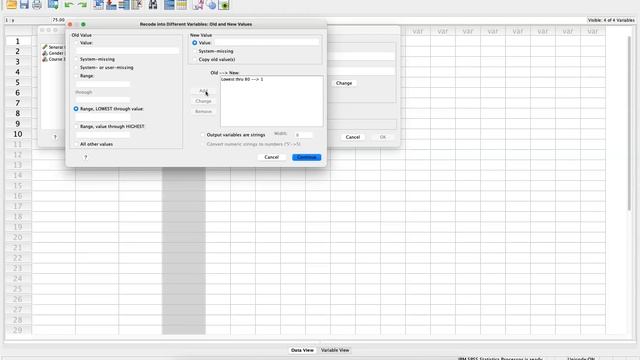
Task: Click the LOWEST through value input field
Action: [103, 117]
